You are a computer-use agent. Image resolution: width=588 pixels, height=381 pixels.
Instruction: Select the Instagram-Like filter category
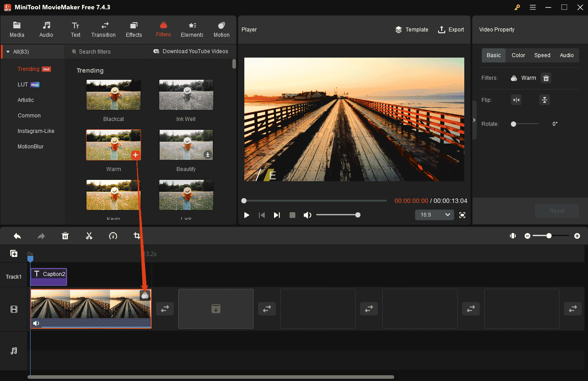click(35, 131)
